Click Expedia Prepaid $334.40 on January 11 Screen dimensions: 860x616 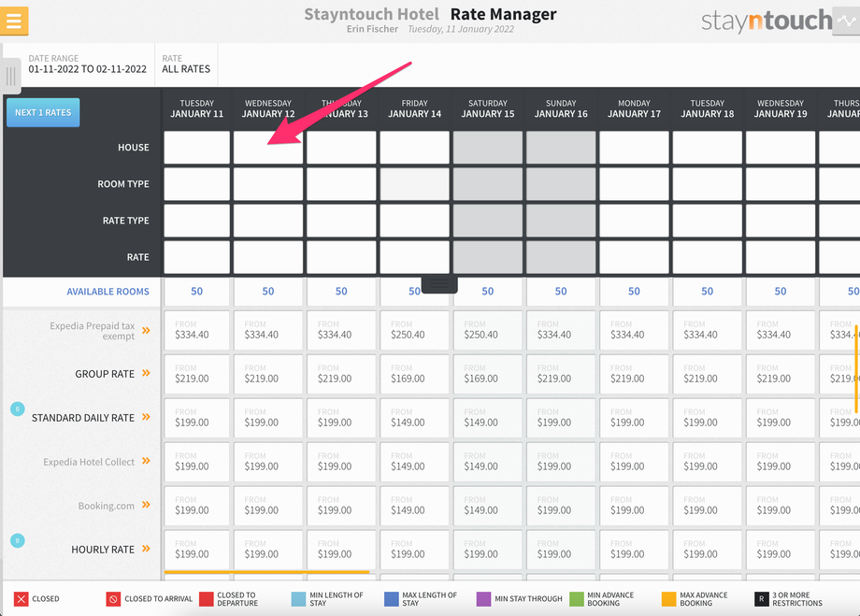coord(197,330)
